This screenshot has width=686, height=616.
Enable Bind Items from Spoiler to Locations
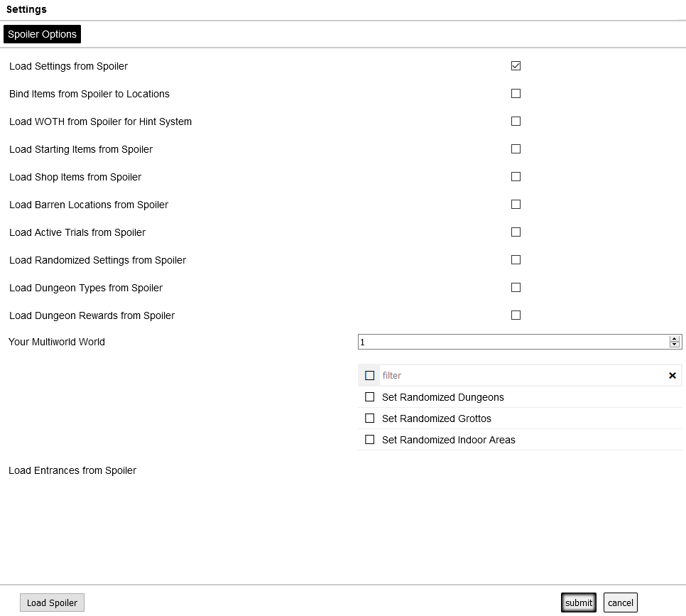[x=516, y=94]
